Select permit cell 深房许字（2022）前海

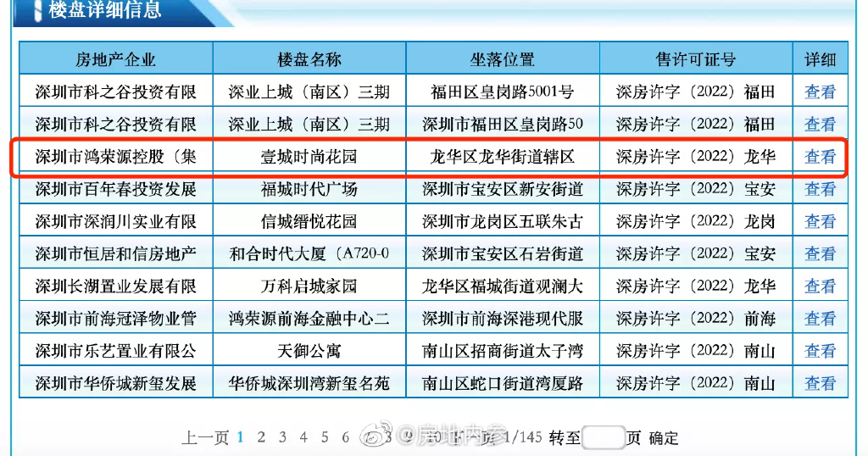(696, 319)
